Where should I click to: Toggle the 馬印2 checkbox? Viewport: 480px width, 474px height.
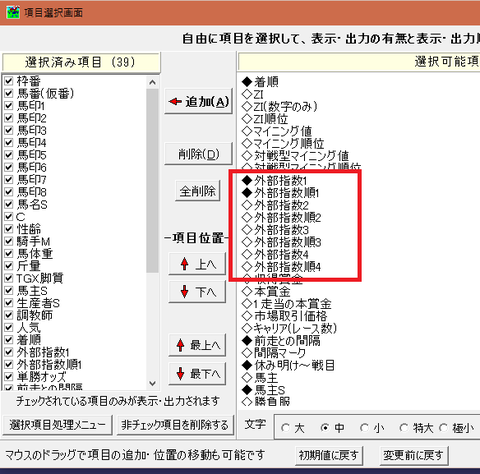(9, 118)
